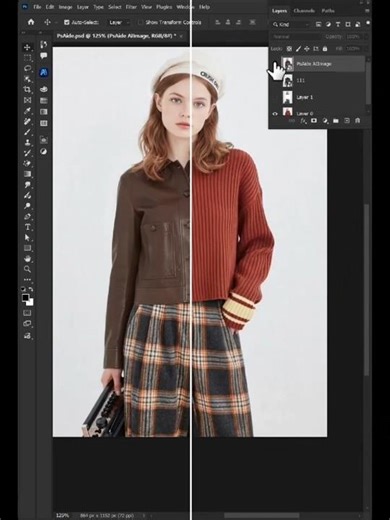Switch to the Paths tab

(x=328, y=11)
